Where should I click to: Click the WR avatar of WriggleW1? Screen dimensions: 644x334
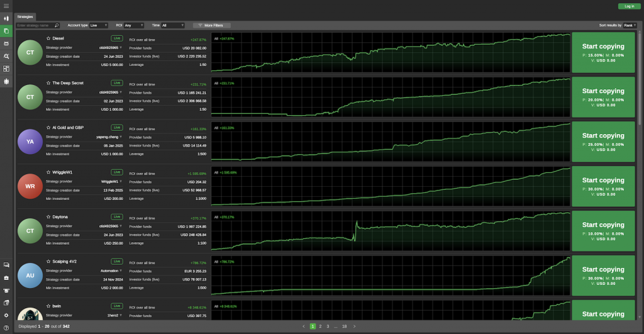30,186
